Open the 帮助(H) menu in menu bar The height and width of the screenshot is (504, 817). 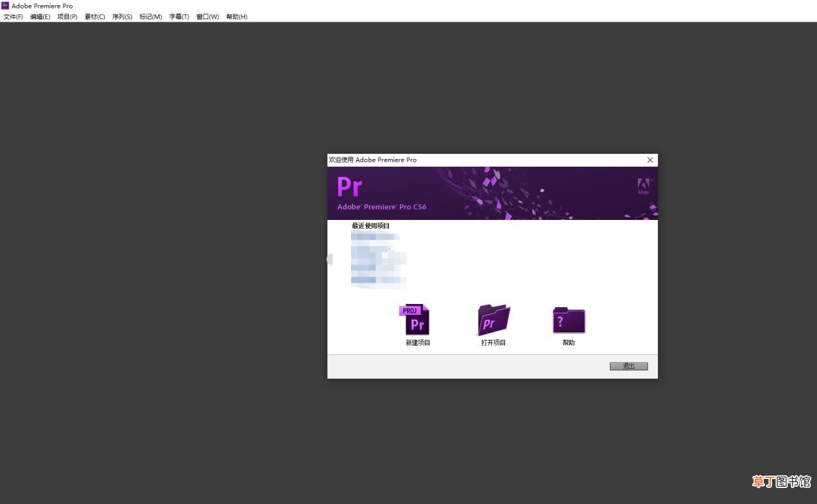coord(237,17)
